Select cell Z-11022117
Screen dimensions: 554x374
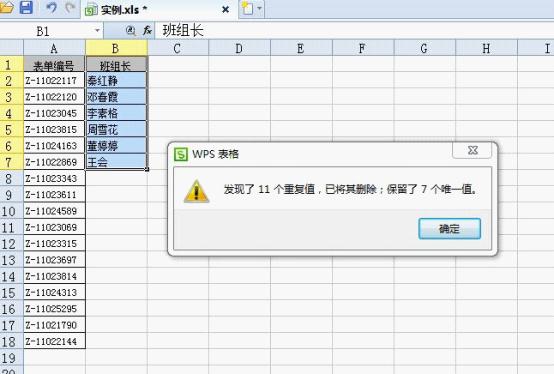coord(54,81)
